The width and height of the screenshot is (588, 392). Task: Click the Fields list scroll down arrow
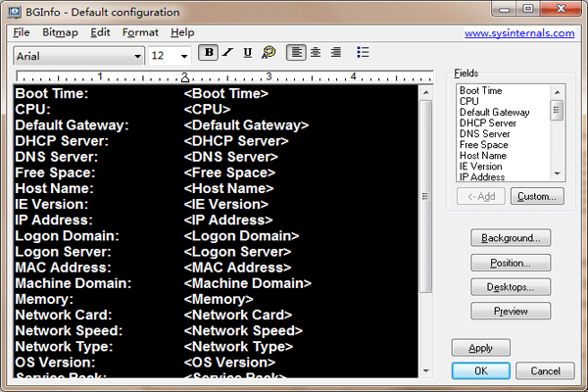point(557,173)
